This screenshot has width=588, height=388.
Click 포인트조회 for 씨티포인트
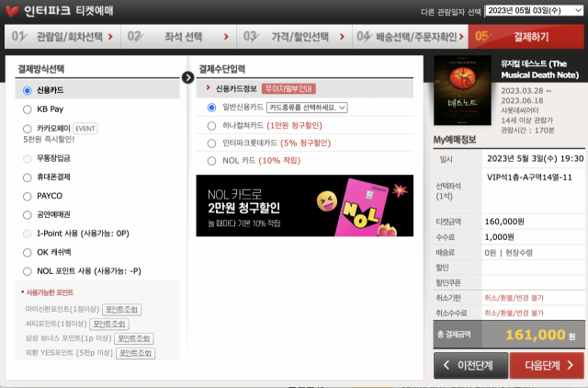tap(109, 324)
